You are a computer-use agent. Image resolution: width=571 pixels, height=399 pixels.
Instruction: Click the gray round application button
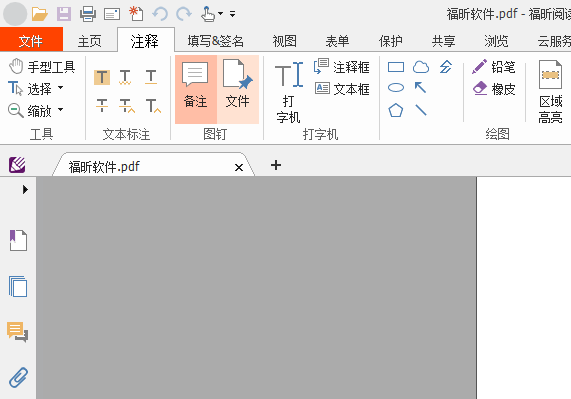[x=15, y=14]
